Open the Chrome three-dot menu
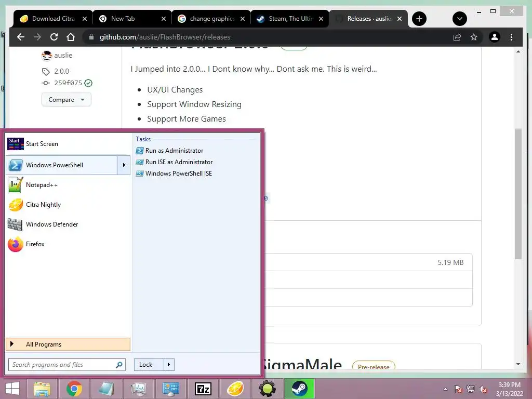The width and height of the screenshot is (532, 399). pyautogui.click(x=512, y=37)
